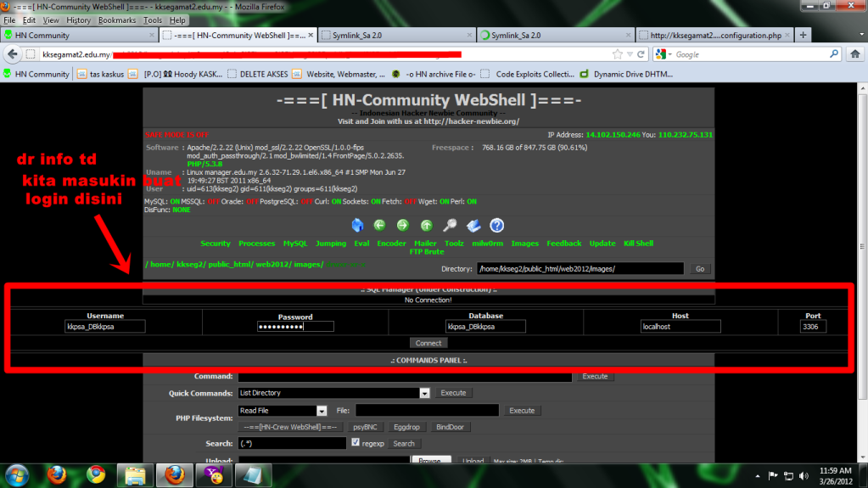Click the book icon beside the help icon
This screenshot has height=488, width=868.
click(x=474, y=225)
